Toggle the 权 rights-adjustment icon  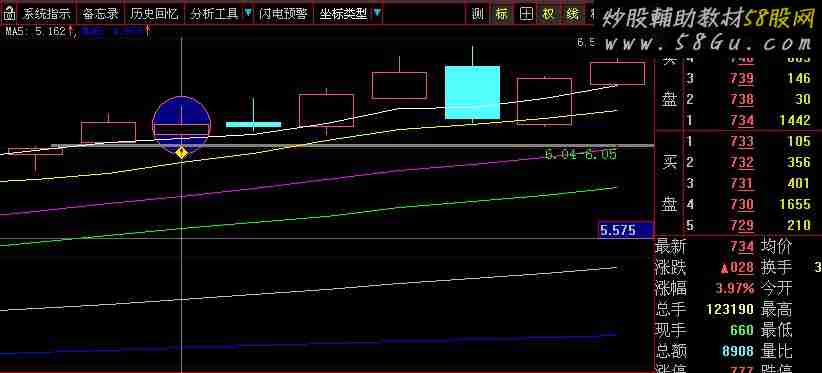548,14
